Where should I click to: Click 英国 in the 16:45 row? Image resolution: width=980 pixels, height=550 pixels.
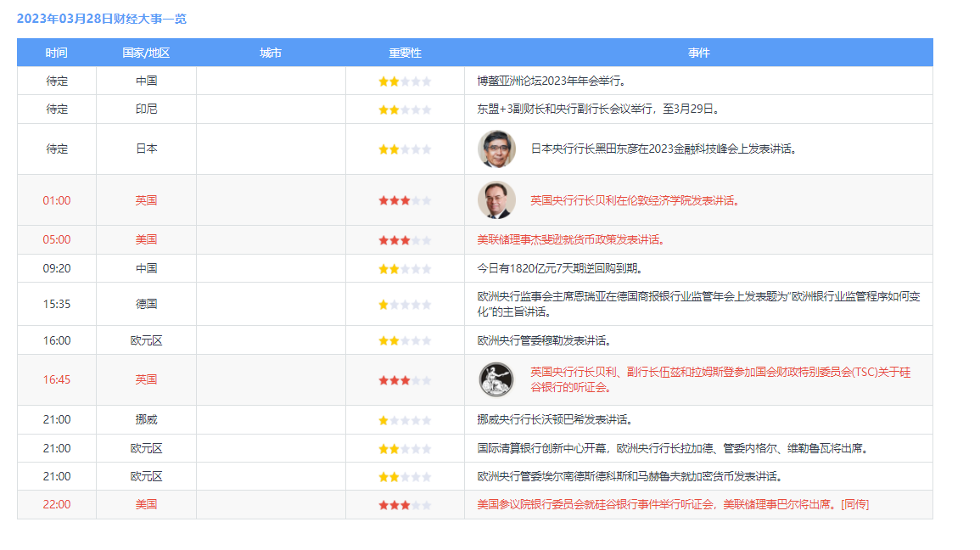(146, 379)
